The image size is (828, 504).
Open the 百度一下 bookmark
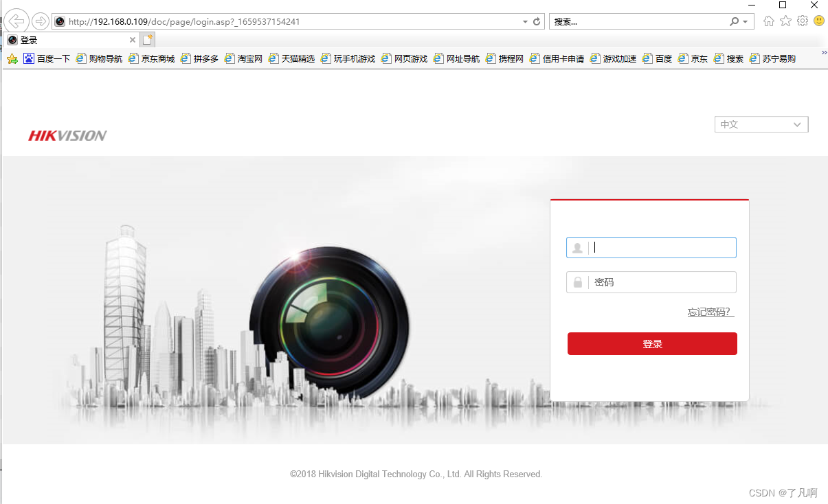pyautogui.click(x=47, y=59)
